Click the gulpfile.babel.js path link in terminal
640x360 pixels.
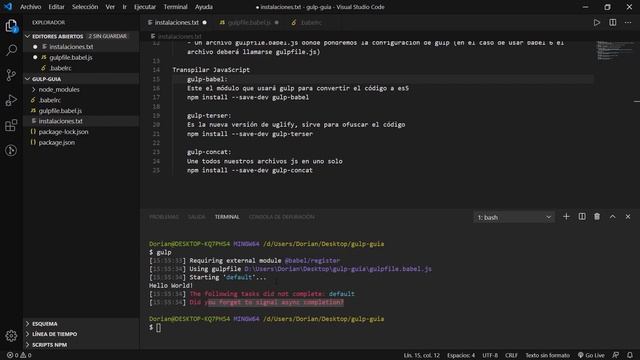(x=338, y=269)
